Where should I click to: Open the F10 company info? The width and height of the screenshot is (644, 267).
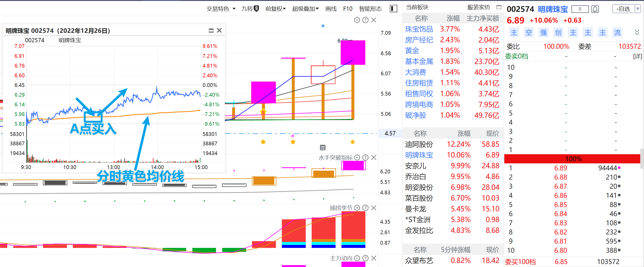point(348,9)
